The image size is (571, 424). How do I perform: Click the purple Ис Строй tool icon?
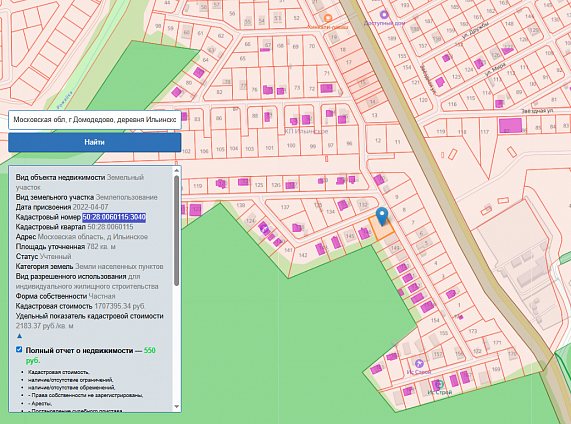(x=419, y=363)
